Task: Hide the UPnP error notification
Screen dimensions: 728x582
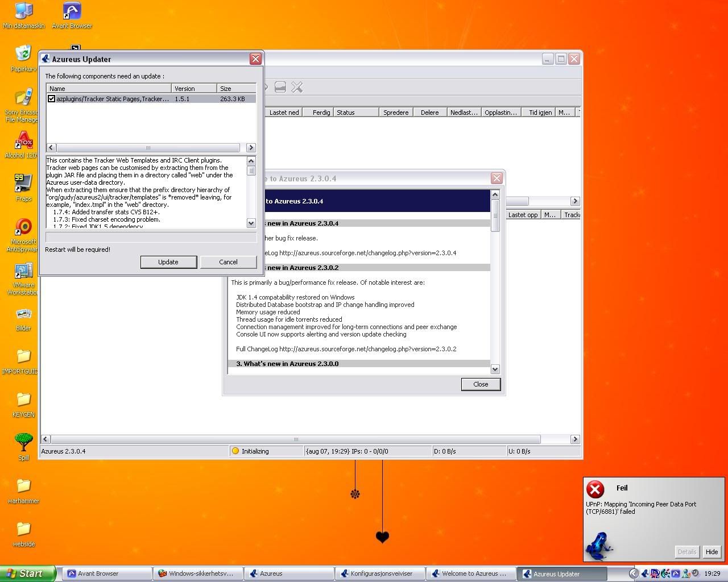Action: [x=712, y=551]
